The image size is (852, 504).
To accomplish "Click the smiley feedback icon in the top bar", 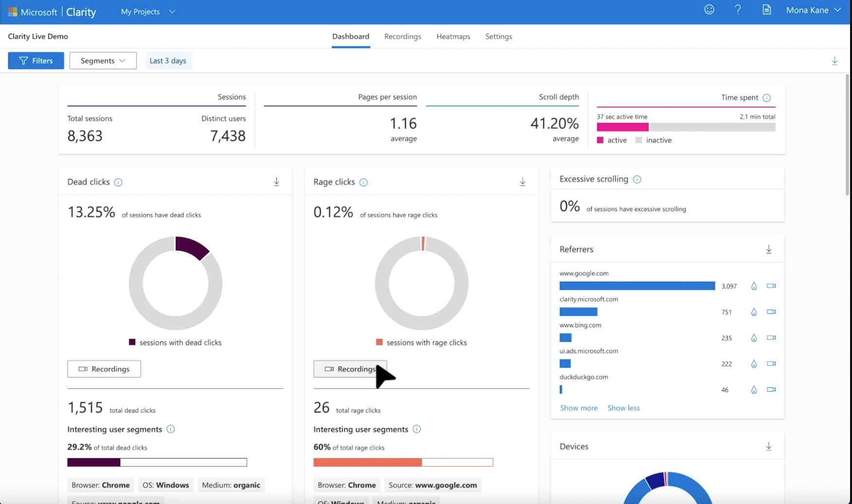I will click(709, 9).
